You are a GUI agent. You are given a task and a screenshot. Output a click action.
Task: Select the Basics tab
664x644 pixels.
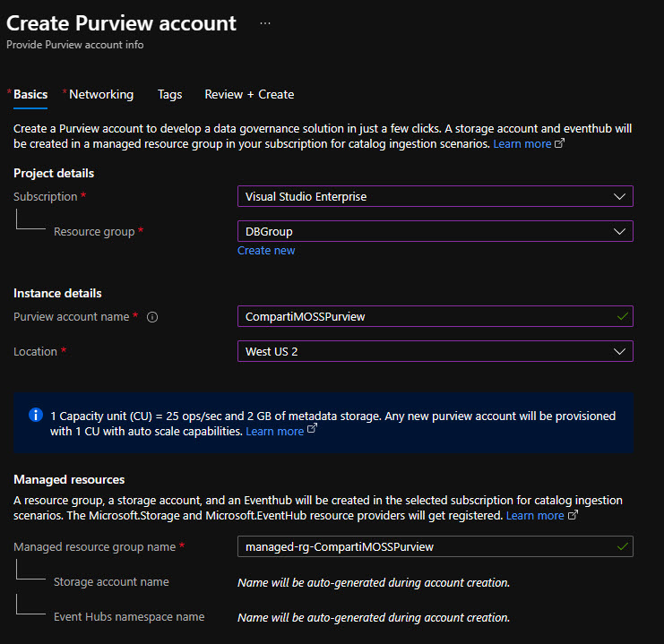coord(30,94)
